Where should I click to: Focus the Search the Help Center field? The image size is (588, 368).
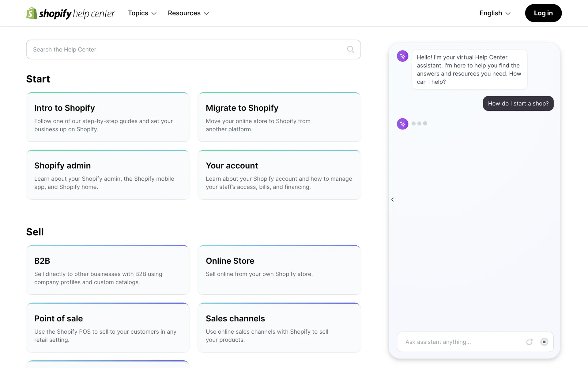(x=187, y=49)
